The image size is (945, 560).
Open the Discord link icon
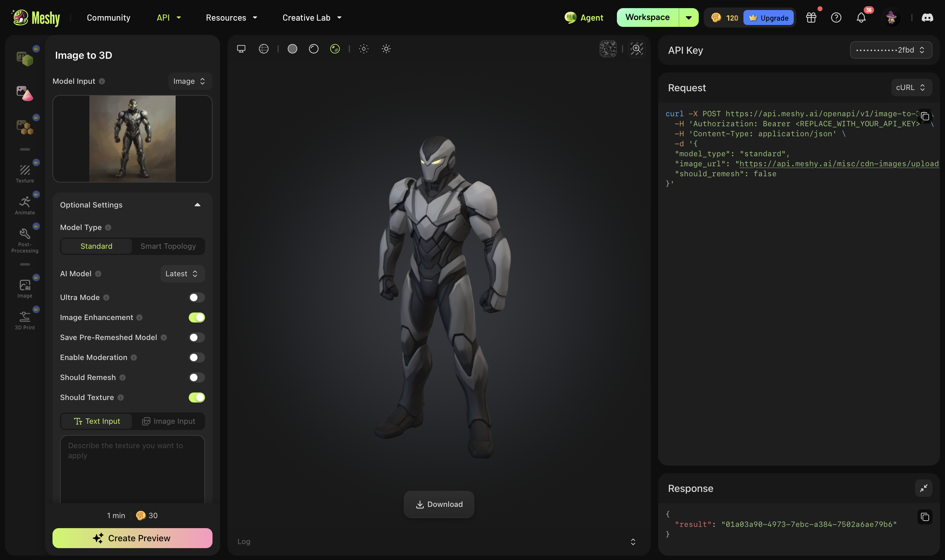927,18
